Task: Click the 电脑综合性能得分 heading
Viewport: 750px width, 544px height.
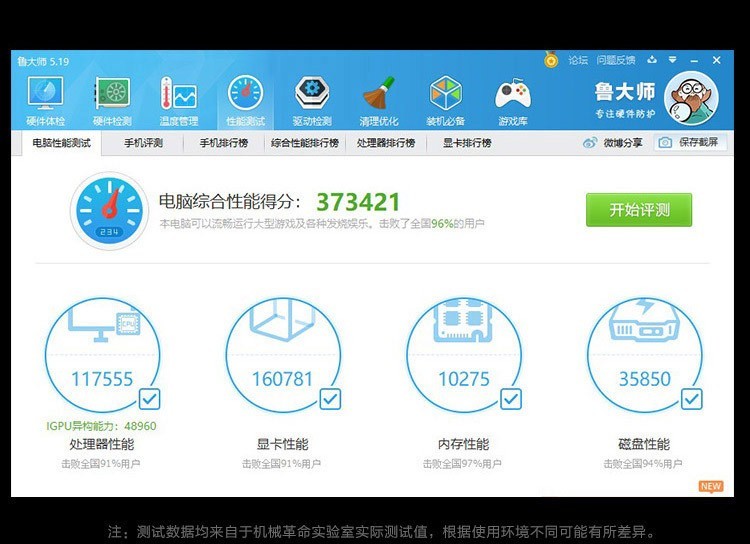Action: 230,201
